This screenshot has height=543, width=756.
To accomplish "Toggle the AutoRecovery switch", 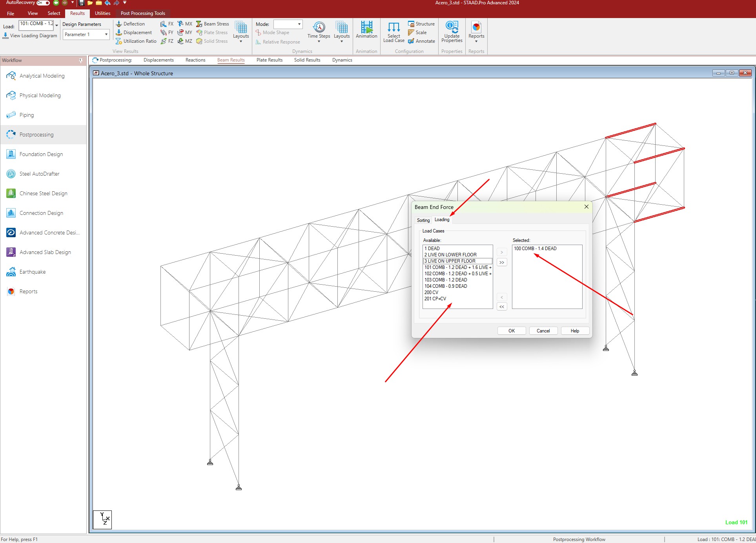I will pos(43,3).
